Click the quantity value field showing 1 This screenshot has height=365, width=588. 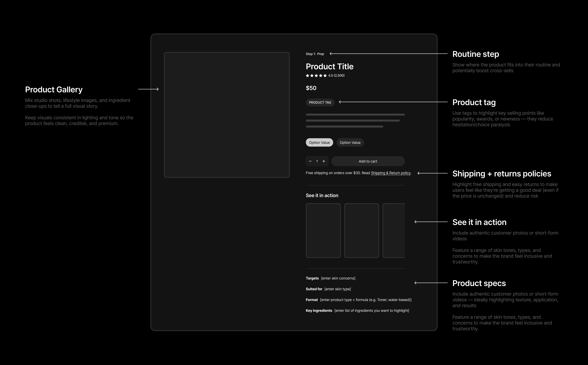tap(317, 161)
